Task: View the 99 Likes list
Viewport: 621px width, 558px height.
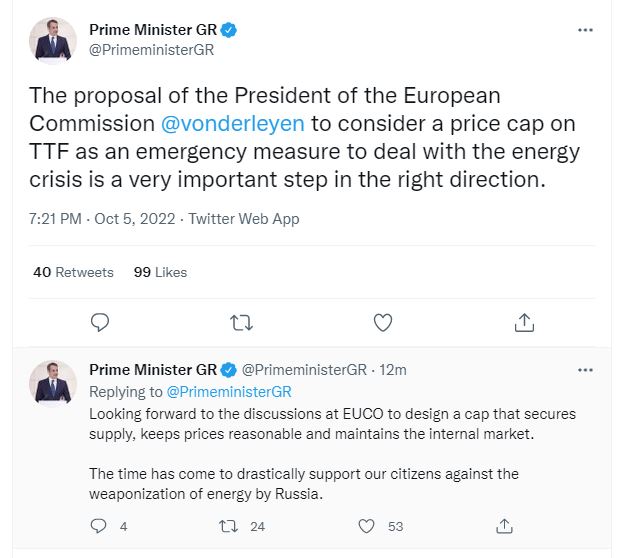Action: click(160, 271)
